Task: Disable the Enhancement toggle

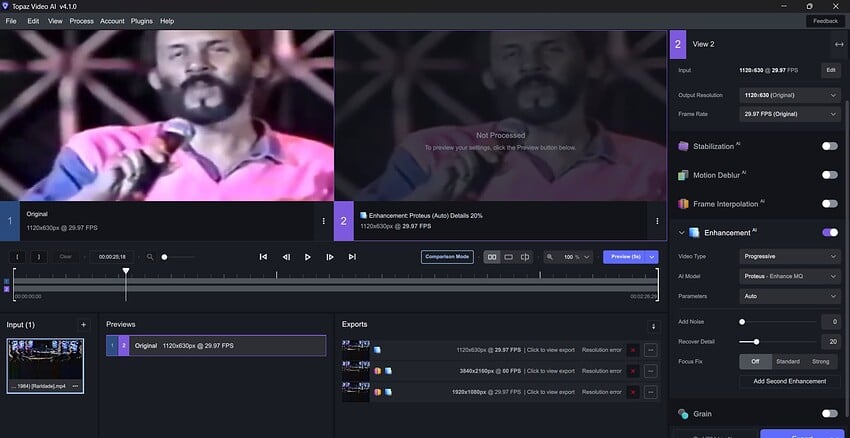Action: pos(829,232)
